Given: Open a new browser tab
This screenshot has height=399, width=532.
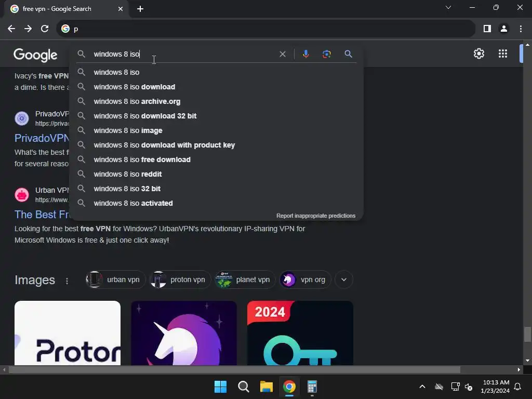Looking at the screenshot, I should [x=140, y=9].
